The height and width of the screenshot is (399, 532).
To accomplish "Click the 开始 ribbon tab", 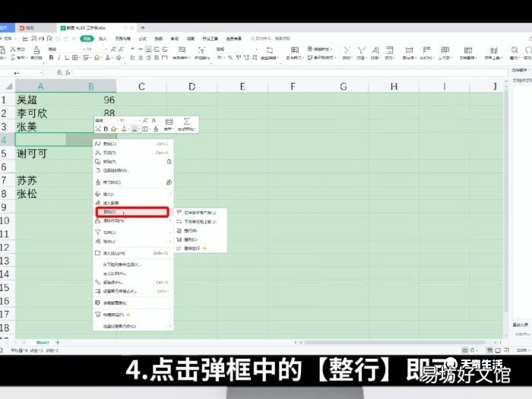I will tap(87, 39).
